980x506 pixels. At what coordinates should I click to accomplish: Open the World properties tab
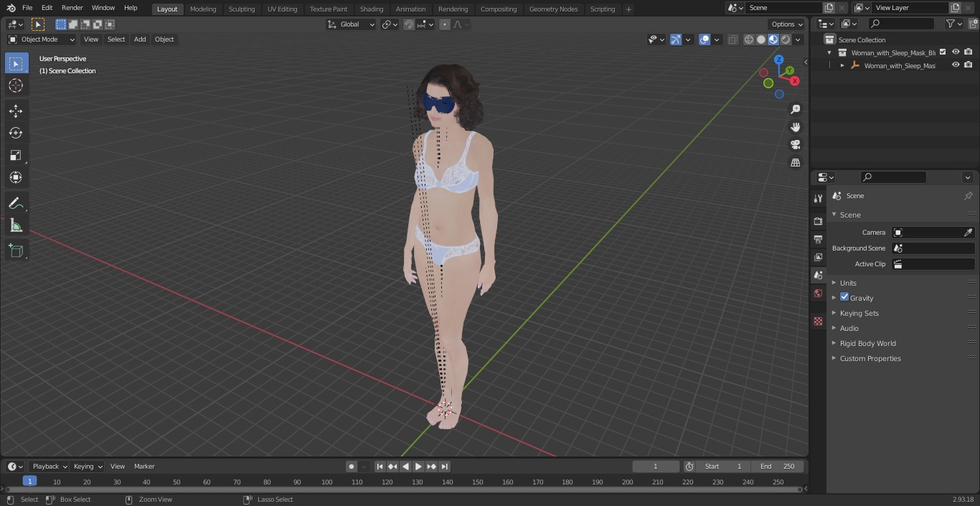818,293
